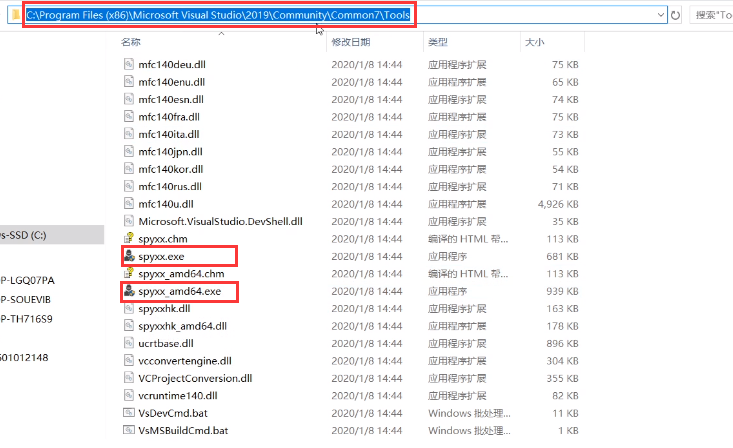733x448 pixels.
Task: Click the mfc140fra.dll file icon
Action: (129, 116)
